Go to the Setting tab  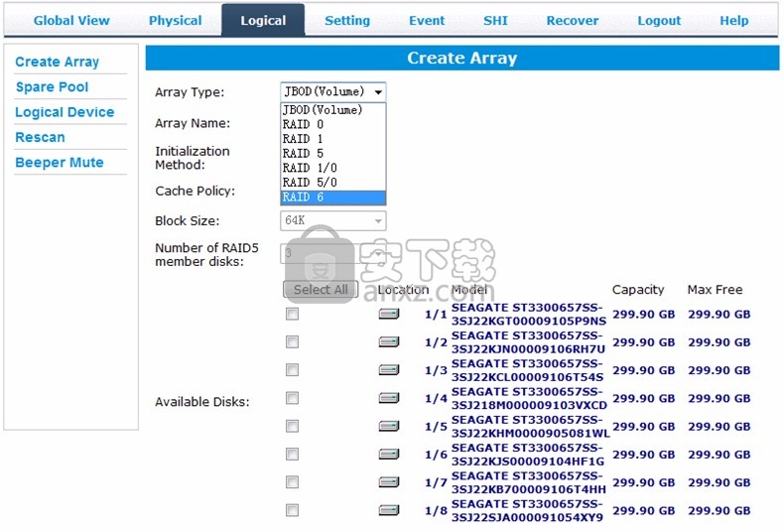pyautogui.click(x=347, y=21)
